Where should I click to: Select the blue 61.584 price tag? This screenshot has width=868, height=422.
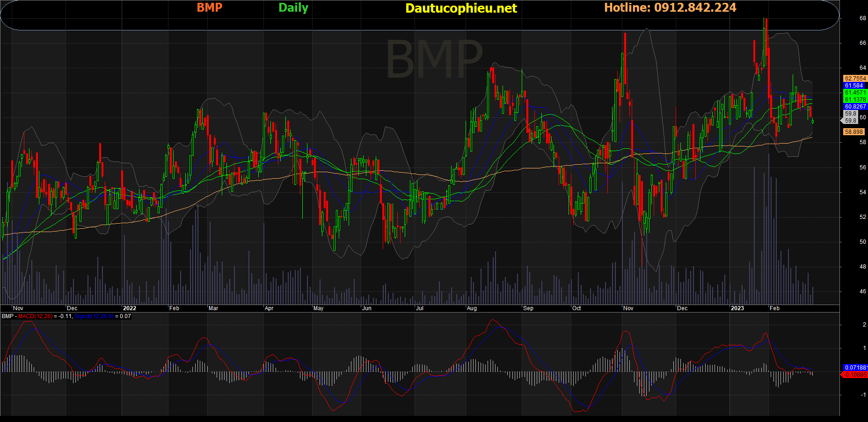coord(854,86)
